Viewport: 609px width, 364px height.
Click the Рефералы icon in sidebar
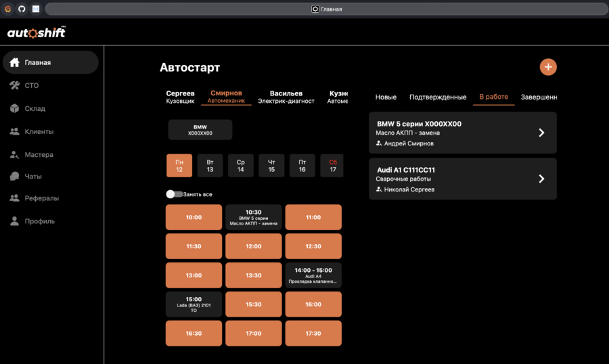pyautogui.click(x=14, y=198)
